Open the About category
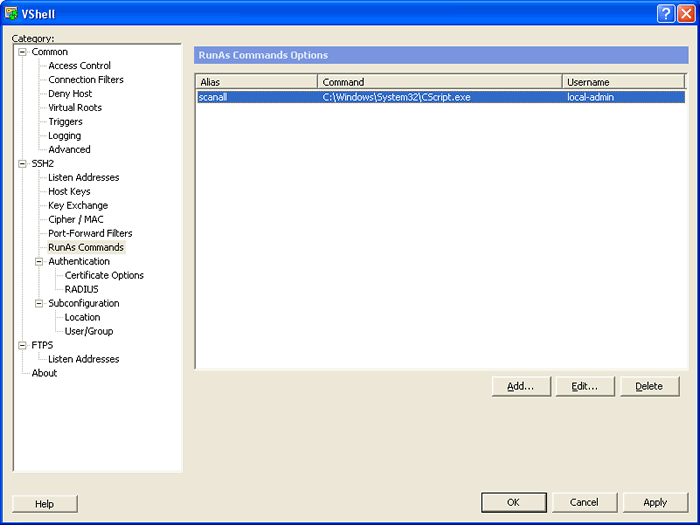This screenshot has height=525, width=700. [44, 373]
